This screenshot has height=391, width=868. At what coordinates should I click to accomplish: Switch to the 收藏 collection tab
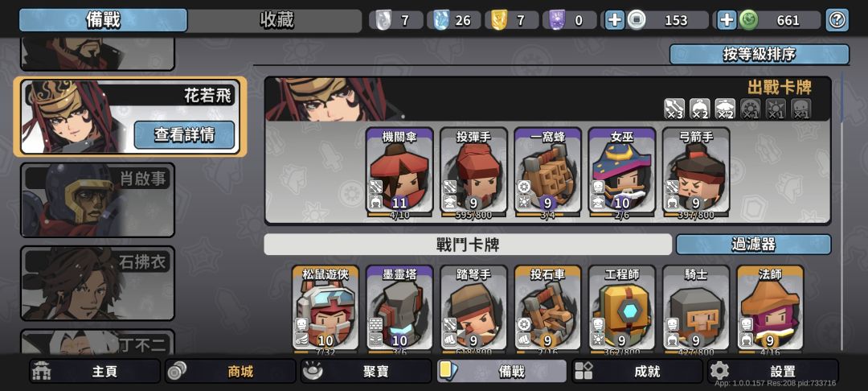click(x=275, y=20)
